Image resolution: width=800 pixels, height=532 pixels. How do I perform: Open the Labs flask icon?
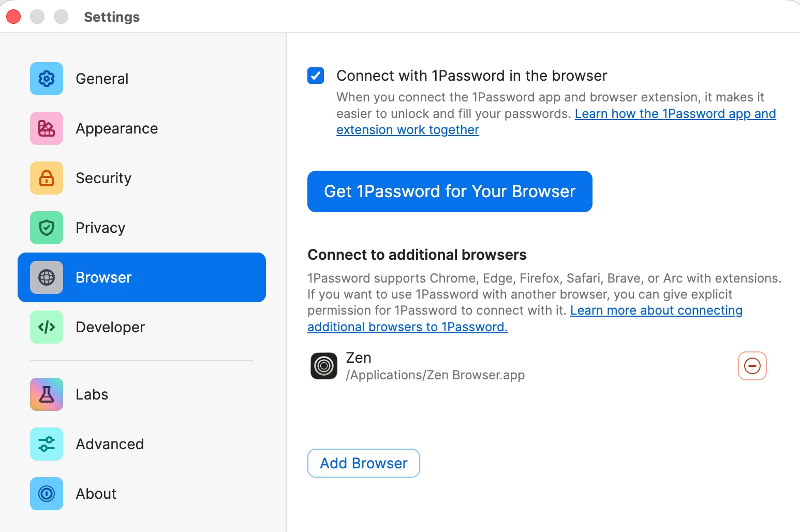tap(47, 394)
